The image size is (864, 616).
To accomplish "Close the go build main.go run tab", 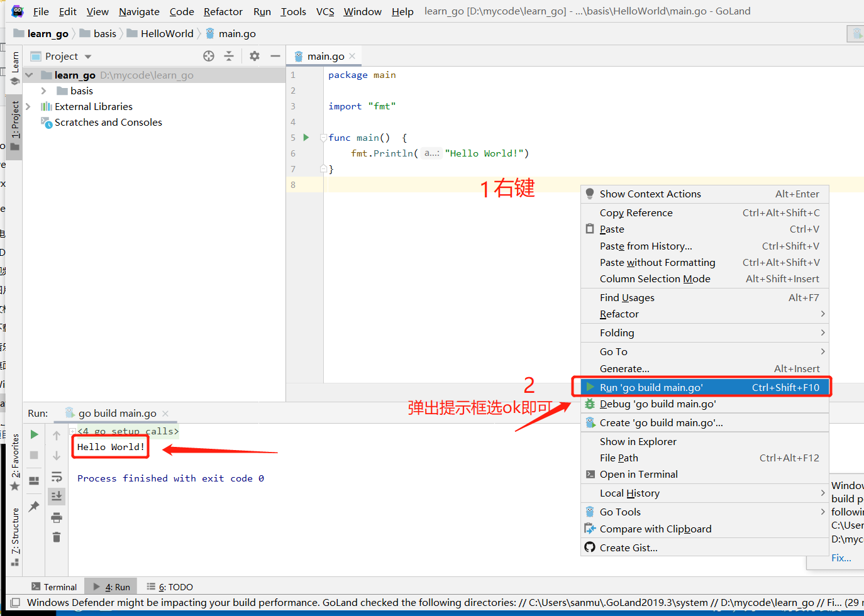I will point(165,413).
